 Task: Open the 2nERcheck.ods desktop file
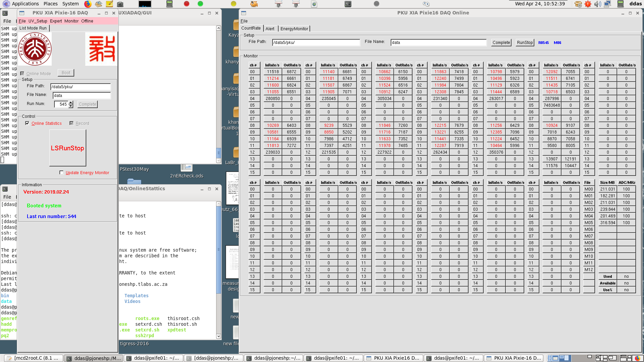[x=187, y=171]
